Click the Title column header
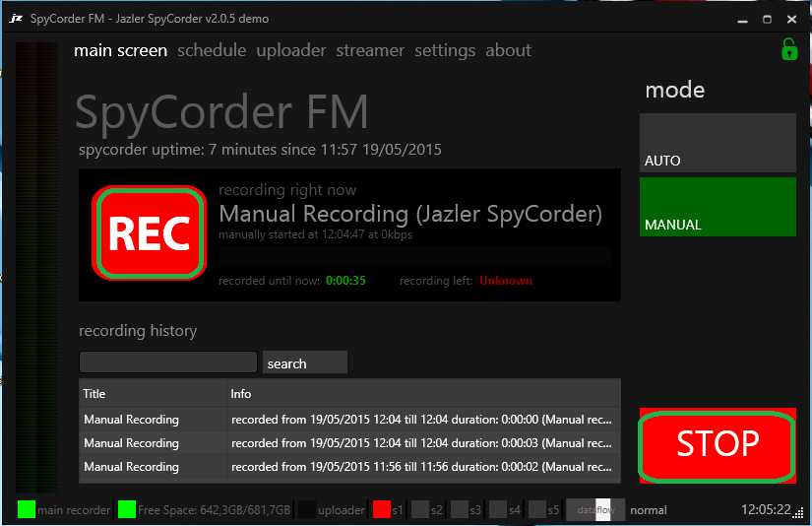The width and height of the screenshot is (812, 526). (153, 394)
